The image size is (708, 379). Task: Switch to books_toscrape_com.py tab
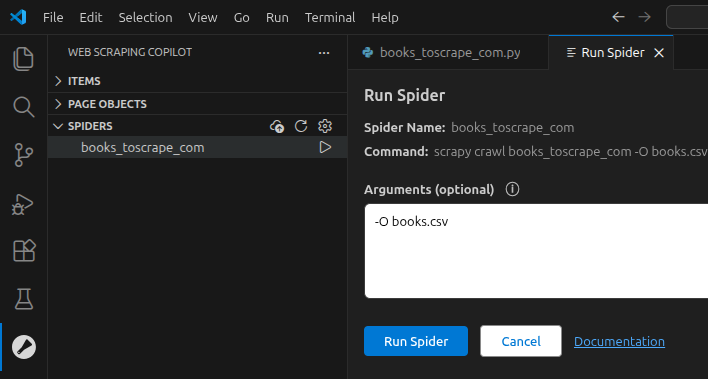(x=448, y=52)
